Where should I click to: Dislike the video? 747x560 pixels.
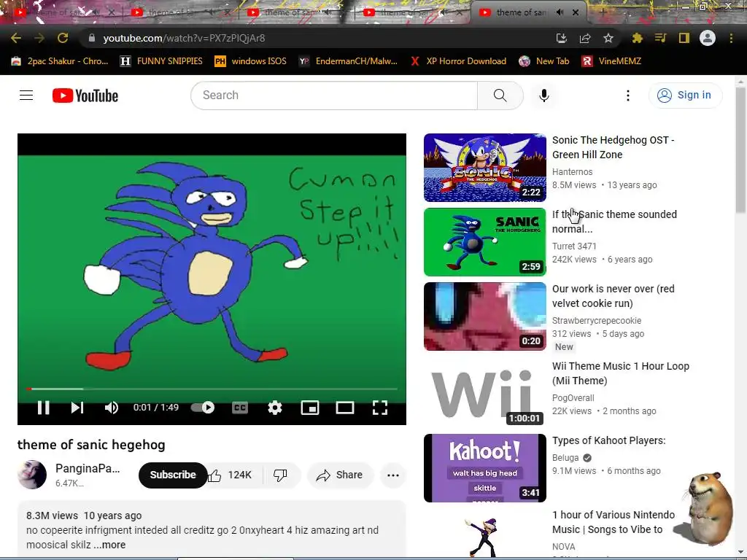[281, 475]
